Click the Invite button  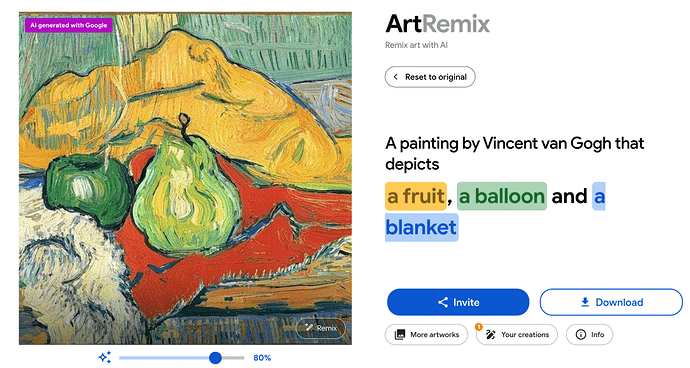point(458,302)
